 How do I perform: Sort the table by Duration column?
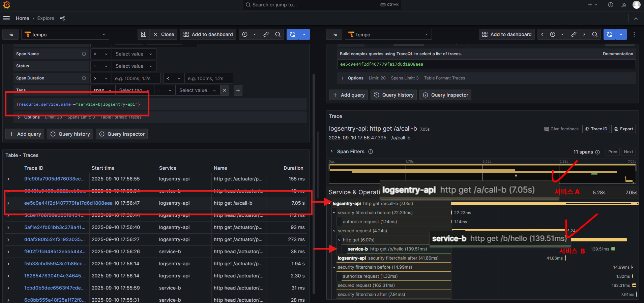pos(293,168)
